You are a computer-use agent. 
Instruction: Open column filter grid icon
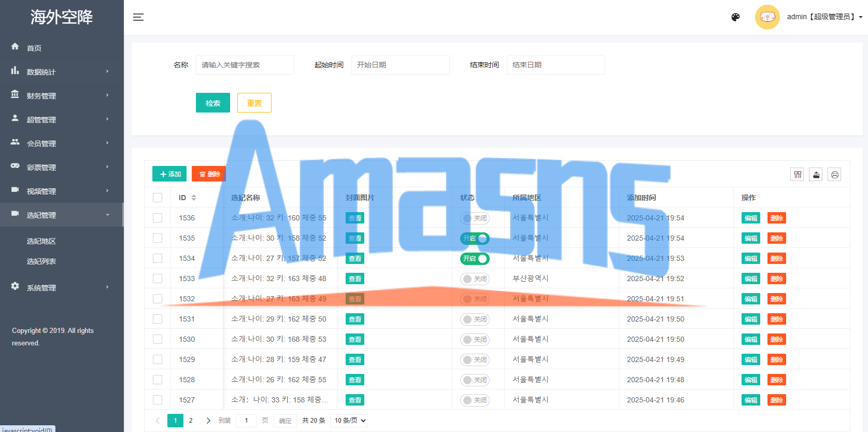click(798, 174)
